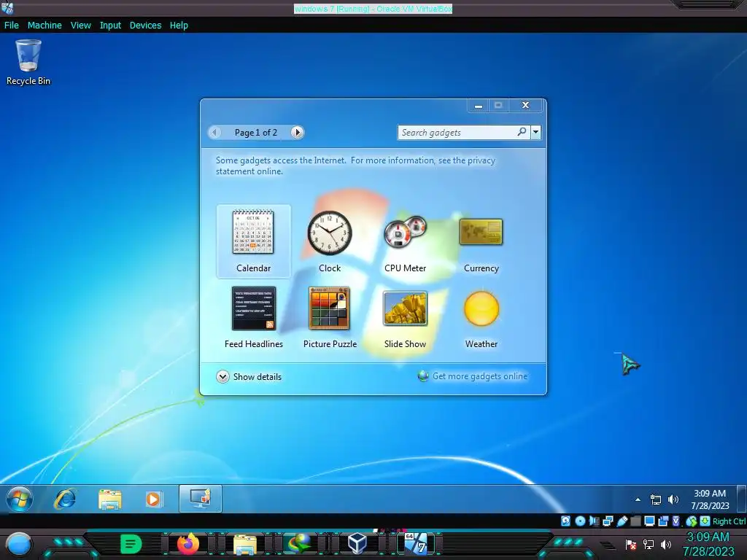This screenshot has height=560, width=747.
Task: Click the host clock 3:09 AM
Action: point(708,544)
